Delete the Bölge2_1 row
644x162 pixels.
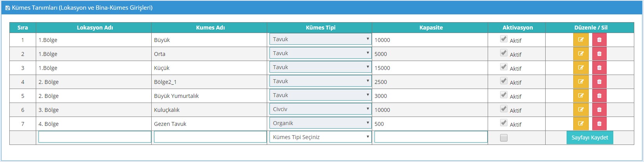pyautogui.click(x=599, y=82)
